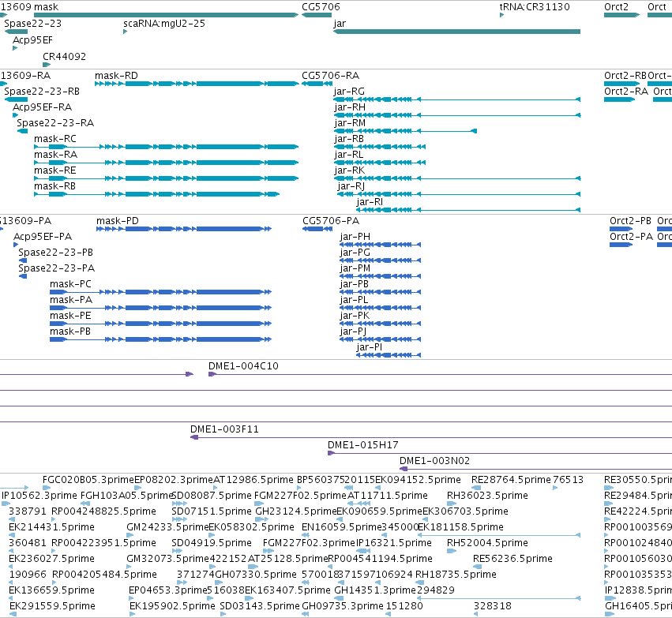Select the jar-RL transcript glyph

[379, 163]
